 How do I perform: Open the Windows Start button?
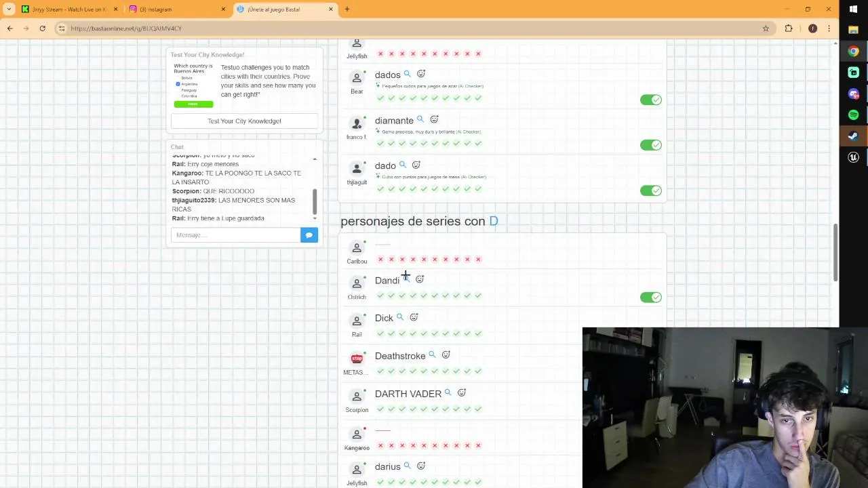point(854,9)
